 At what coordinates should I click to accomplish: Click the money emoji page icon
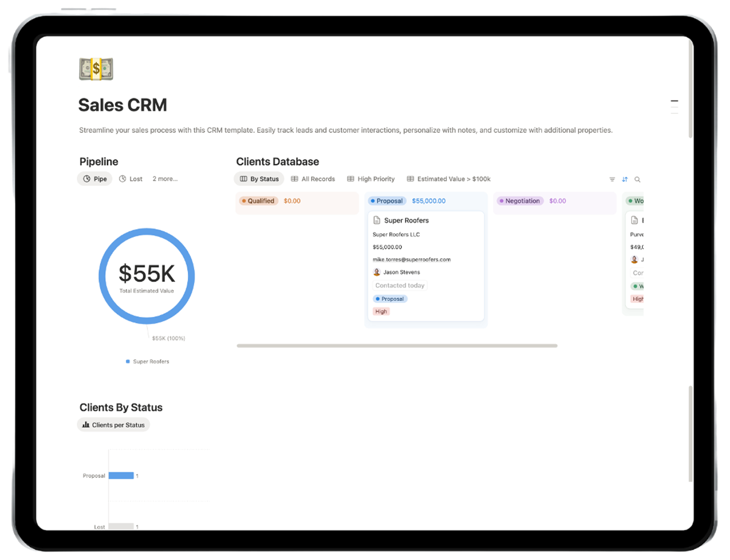point(96,68)
